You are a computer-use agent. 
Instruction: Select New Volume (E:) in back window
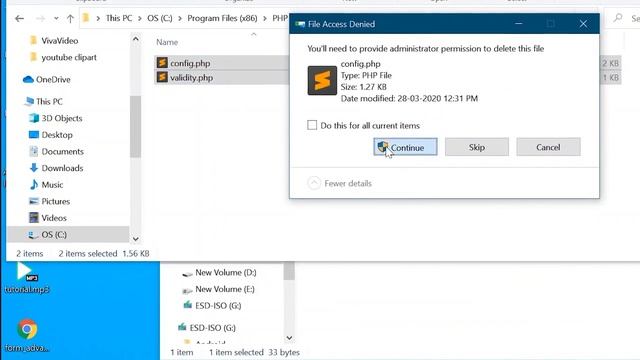(x=224, y=289)
